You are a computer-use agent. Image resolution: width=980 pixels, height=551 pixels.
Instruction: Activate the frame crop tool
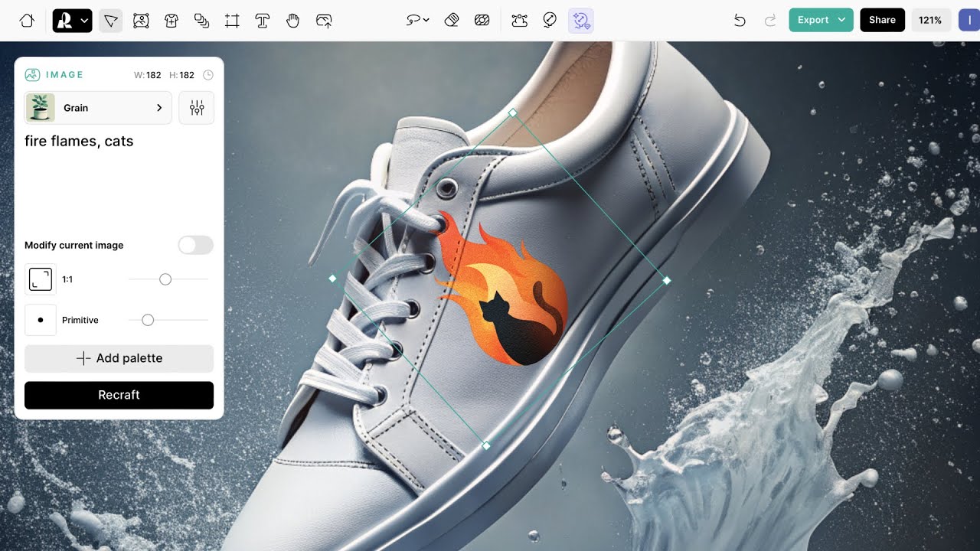coord(232,21)
